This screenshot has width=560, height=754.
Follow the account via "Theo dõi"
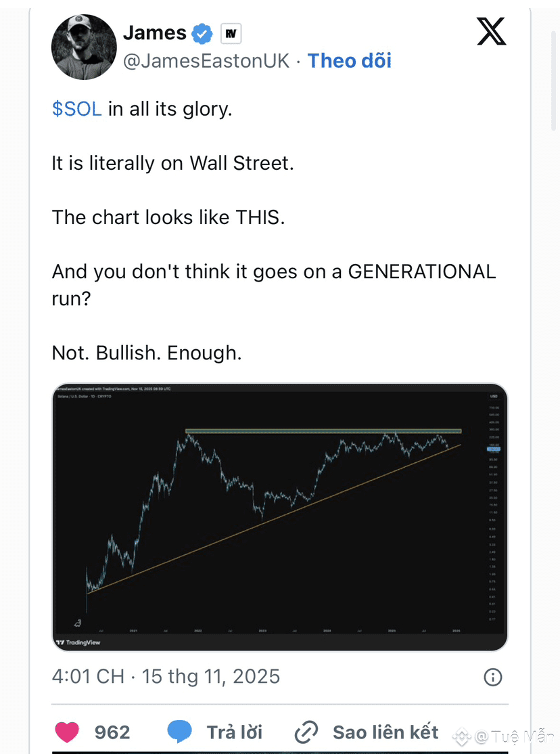(x=349, y=61)
